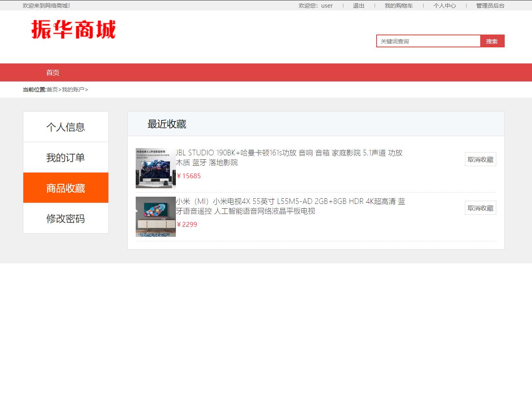
Task: Open 我的购物车
Action: coord(399,6)
